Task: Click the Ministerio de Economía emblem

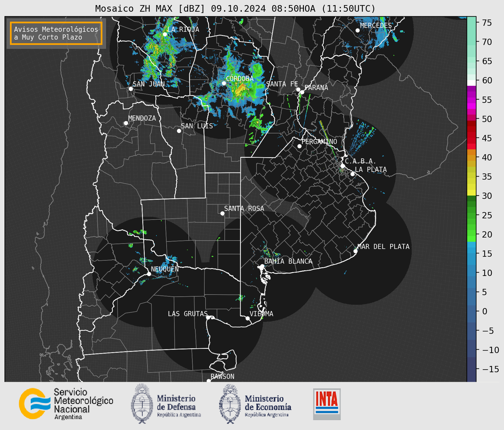Action: point(230,404)
